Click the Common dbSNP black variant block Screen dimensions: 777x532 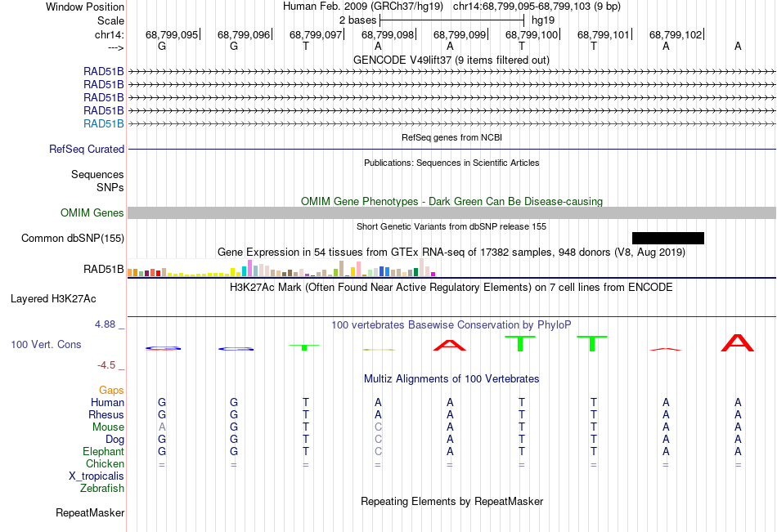click(668, 239)
